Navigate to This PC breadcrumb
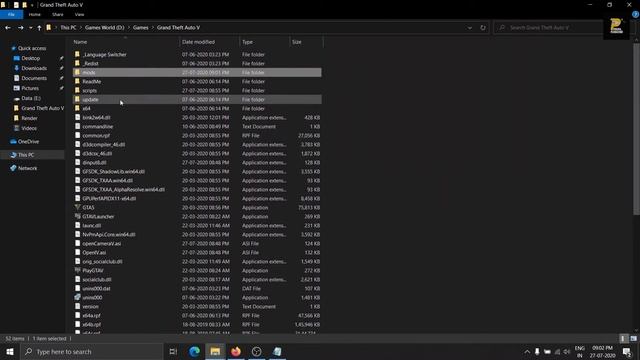This screenshot has width=640, height=360. coord(68,28)
